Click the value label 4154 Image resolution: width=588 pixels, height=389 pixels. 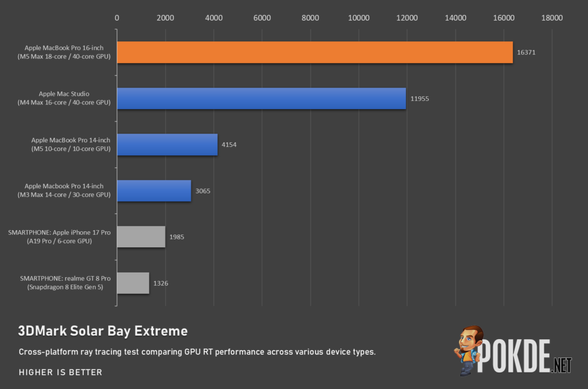(229, 145)
